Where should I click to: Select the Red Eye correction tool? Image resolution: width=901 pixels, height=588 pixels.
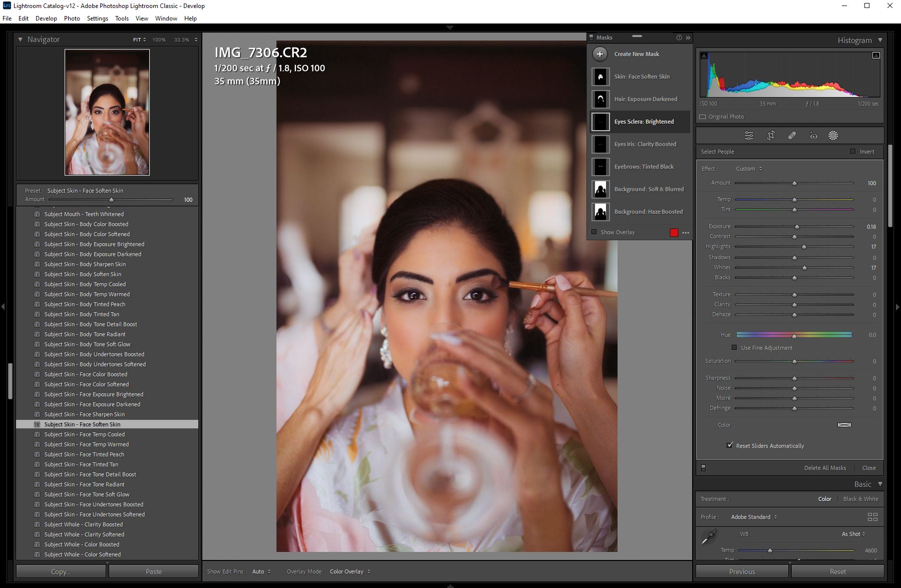pyautogui.click(x=813, y=136)
